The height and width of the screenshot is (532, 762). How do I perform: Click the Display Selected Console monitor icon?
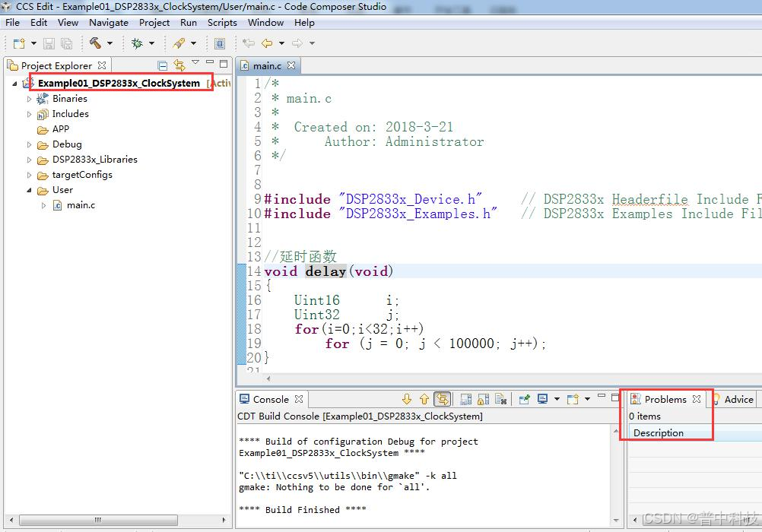542,399
